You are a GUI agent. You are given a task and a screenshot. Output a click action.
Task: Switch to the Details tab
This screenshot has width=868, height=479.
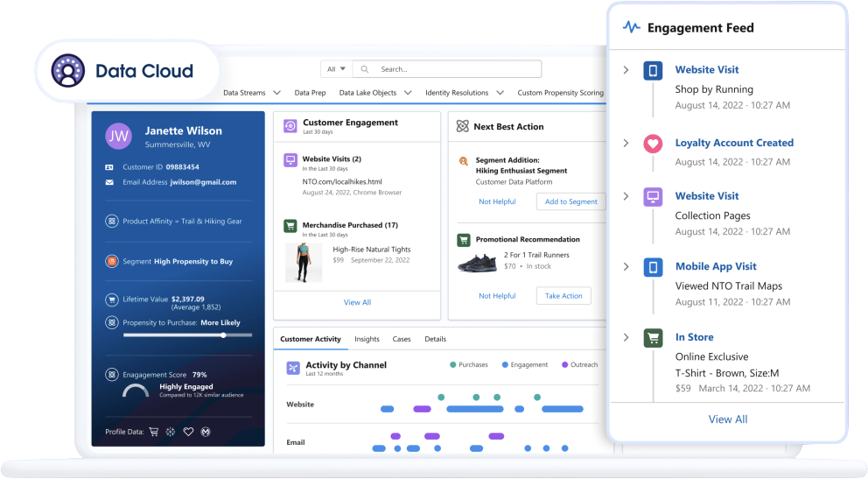coord(435,339)
